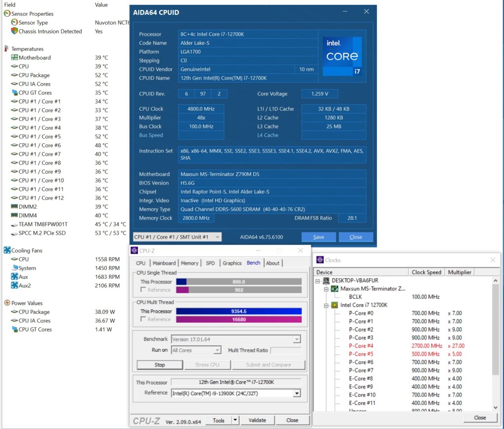The width and height of the screenshot is (504, 429).
Task: Collapse the DESKTOP-VBA6FUR tree node
Action: pyautogui.click(x=317, y=281)
